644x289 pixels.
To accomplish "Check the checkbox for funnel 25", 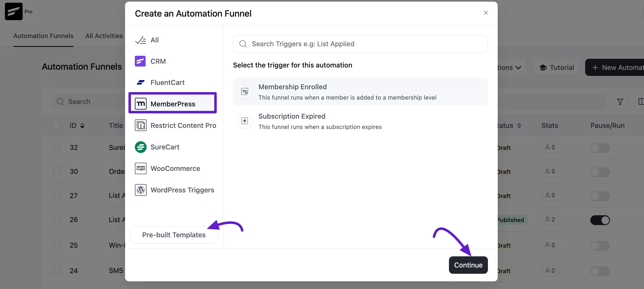I will (56, 245).
